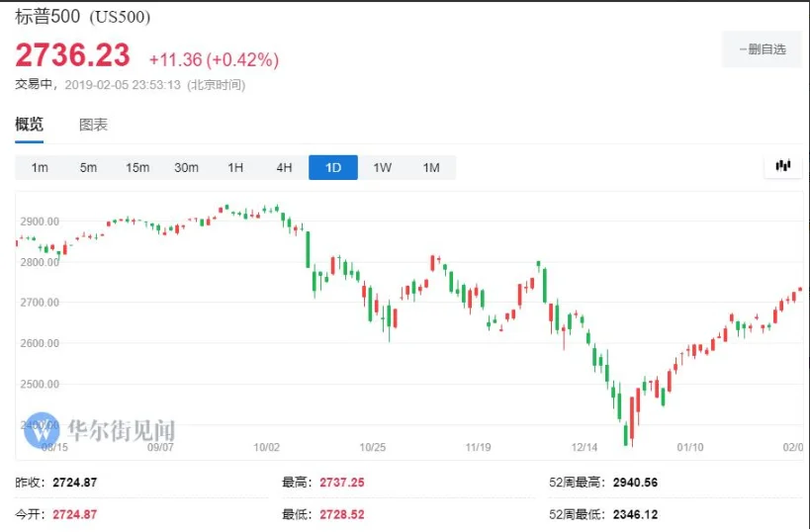Click the 11/19 date axis label
810x532 pixels.
point(478,447)
